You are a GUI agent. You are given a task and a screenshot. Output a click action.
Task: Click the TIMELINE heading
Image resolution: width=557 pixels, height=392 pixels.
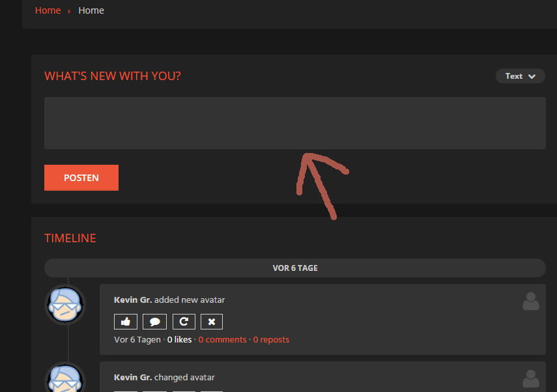coord(70,238)
